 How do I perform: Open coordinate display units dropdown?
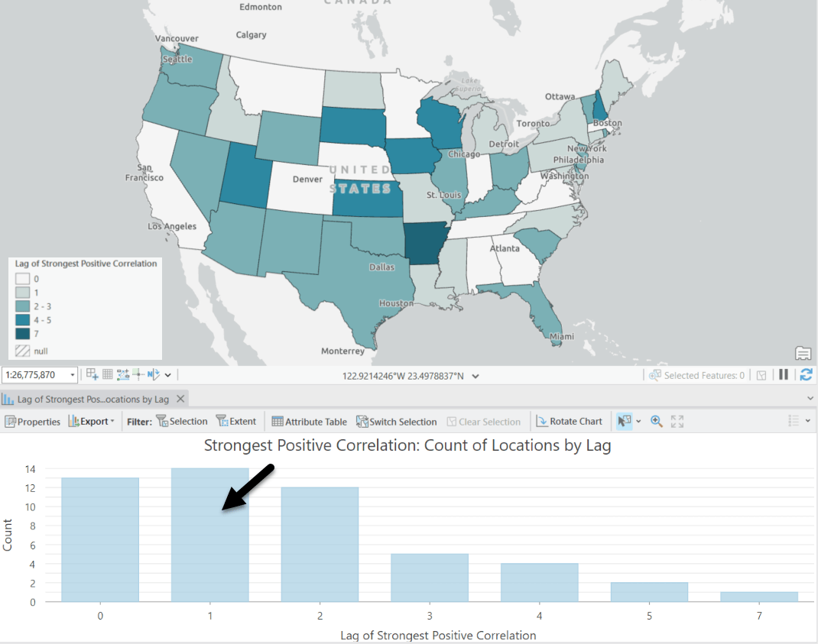click(476, 376)
